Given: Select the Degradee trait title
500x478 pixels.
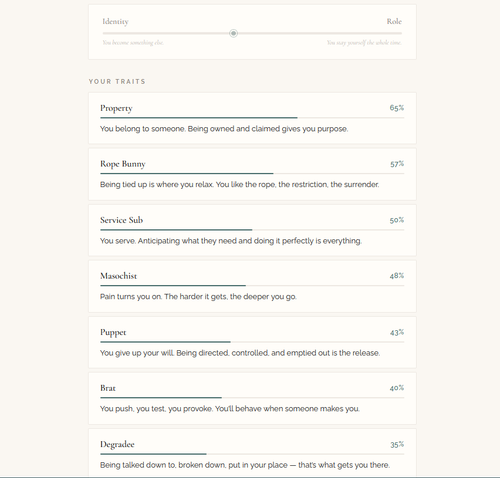Looking at the screenshot, I should (x=117, y=445).
